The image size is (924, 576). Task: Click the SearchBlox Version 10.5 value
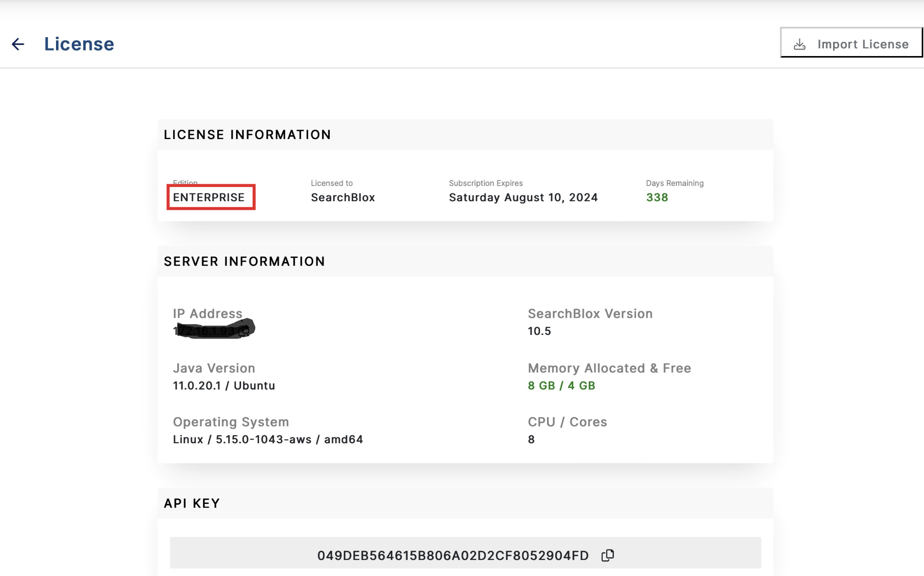click(539, 331)
